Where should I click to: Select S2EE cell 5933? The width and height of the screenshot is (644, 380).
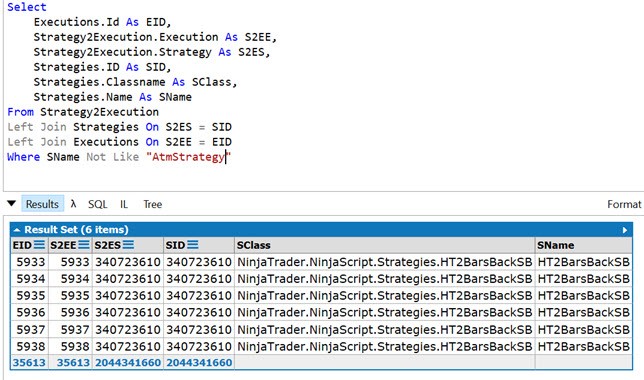click(x=71, y=262)
